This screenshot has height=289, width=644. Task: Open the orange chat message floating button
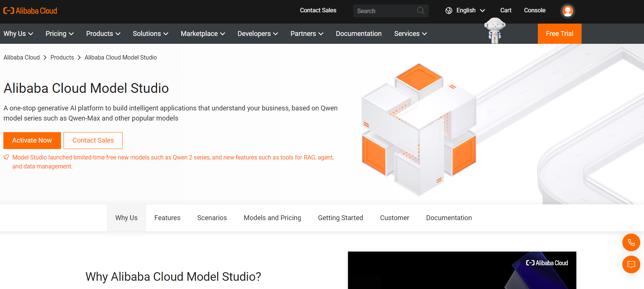coord(631,264)
